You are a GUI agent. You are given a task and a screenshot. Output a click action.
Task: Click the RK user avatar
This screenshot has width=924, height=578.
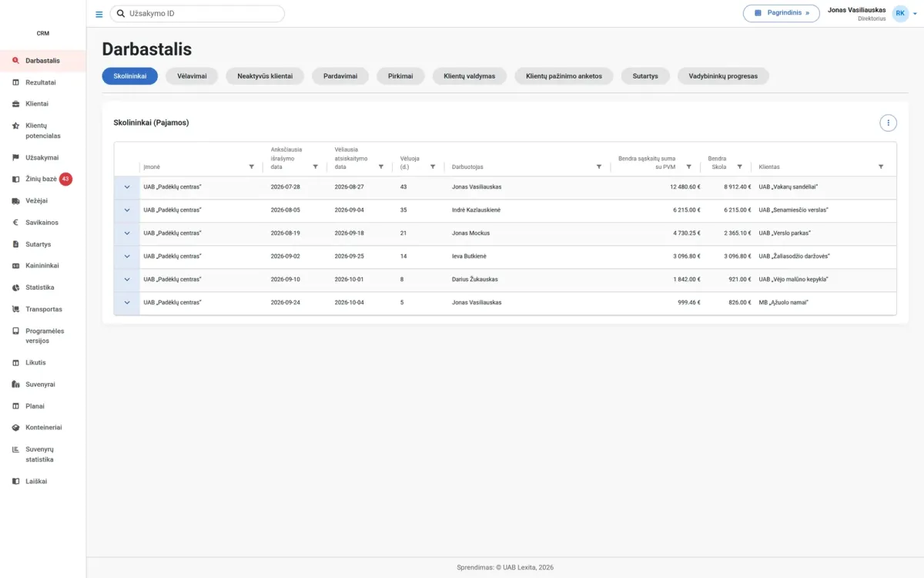900,13
